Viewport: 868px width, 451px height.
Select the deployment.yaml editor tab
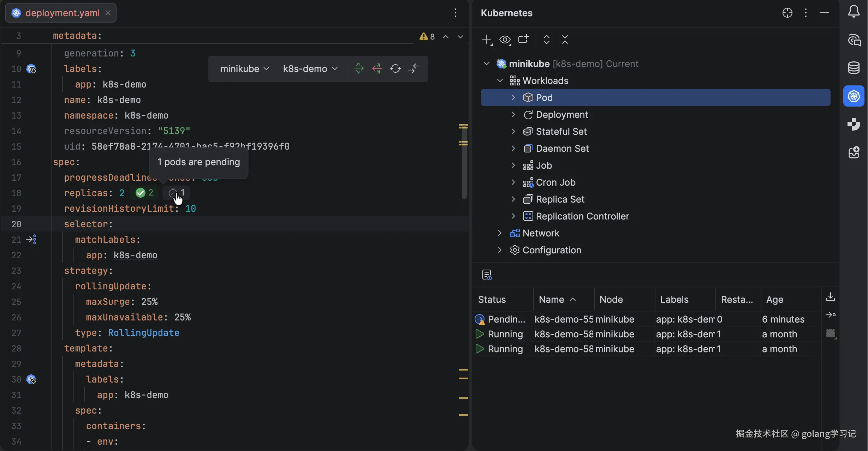coord(62,13)
